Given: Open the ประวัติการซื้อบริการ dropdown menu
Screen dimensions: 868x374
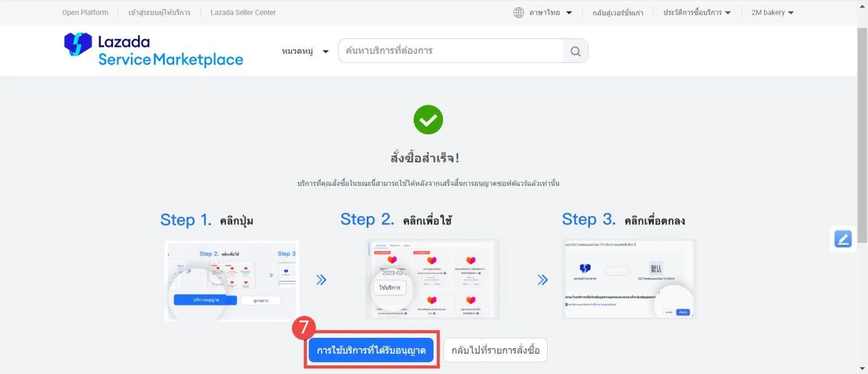Looking at the screenshot, I should click(697, 12).
